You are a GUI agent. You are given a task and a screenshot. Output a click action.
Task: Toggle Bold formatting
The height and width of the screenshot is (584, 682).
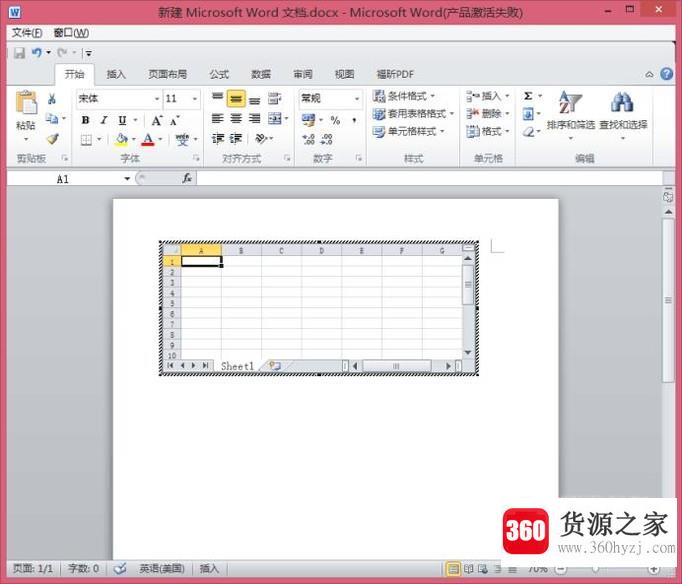(86, 120)
